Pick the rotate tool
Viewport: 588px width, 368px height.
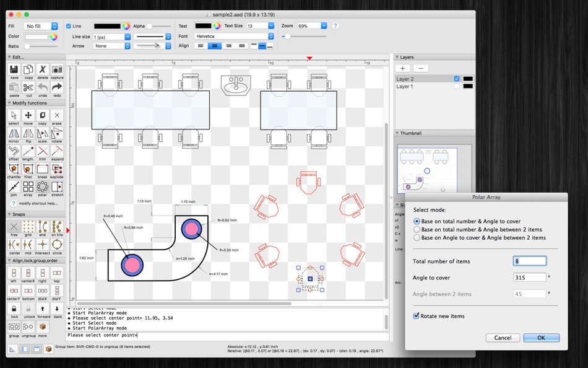56,133
